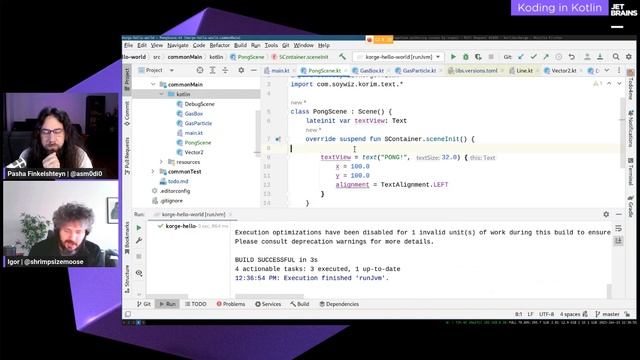This screenshot has height=360, width=640.
Task: Open Commit tool window from left sidebar
Action: (127, 113)
